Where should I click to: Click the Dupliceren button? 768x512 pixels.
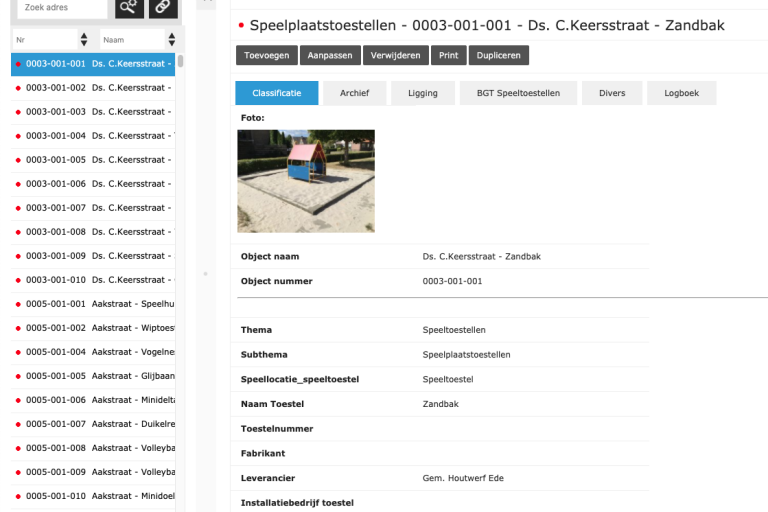coord(498,55)
